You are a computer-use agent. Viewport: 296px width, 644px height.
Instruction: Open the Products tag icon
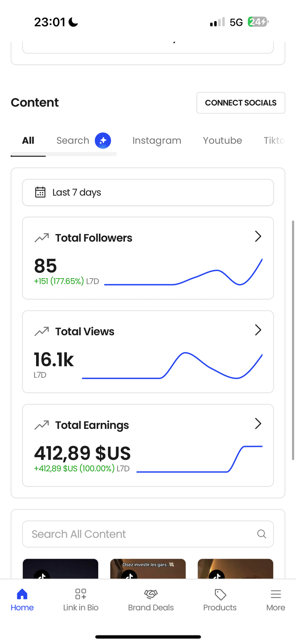point(220,594)
